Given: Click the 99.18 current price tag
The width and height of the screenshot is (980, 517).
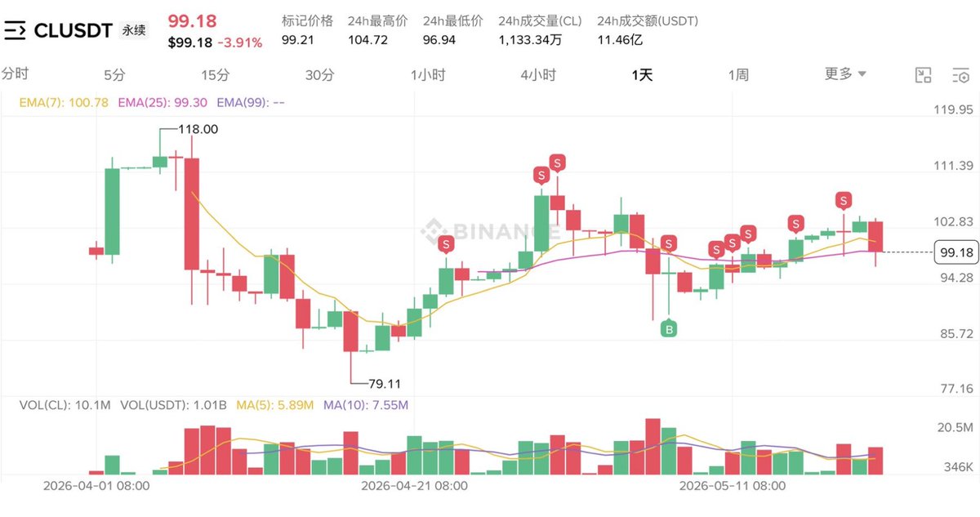Looking at the screenshot, I should point(955,253).
